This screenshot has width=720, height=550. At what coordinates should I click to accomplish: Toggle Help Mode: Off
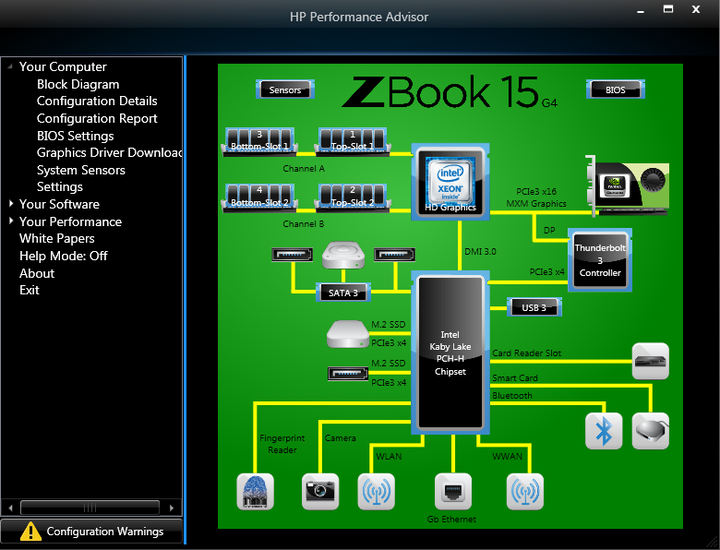[63, 256]
